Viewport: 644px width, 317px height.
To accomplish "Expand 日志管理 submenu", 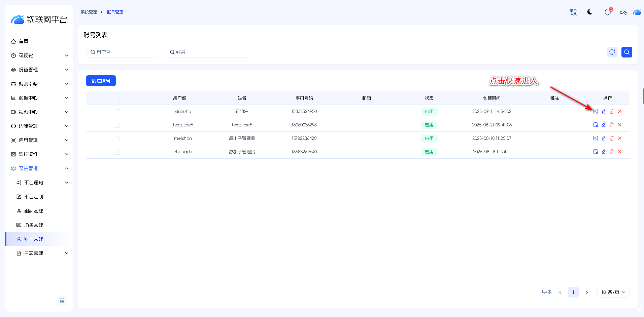I will click(42, 253).
